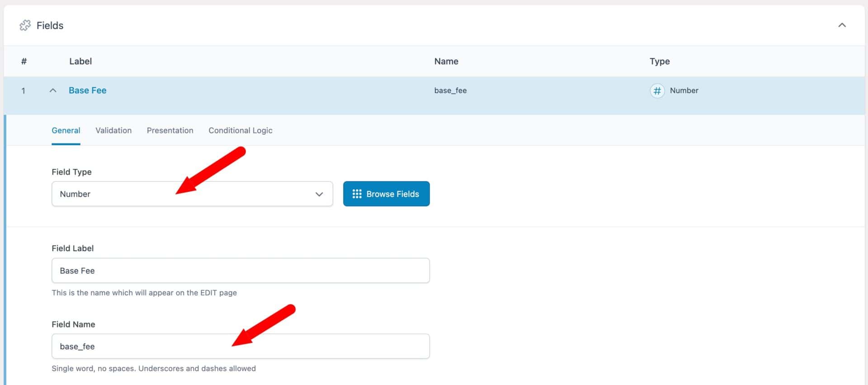Click into the Field Name input
Image resolution: width=868 pixels, height=385 pixels.
[241, 347]
